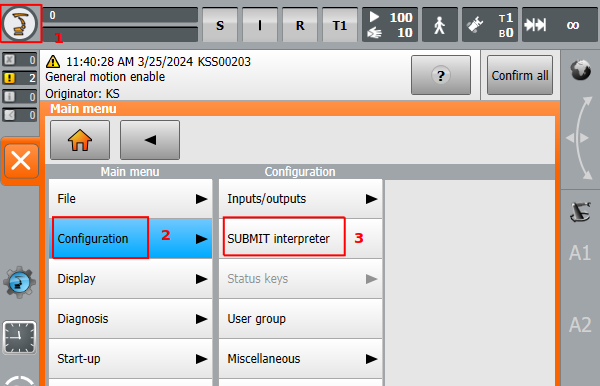Viewport: 600px width, 386px height.
Task: Open the Start-up menu entry
Action: point(130,358)
